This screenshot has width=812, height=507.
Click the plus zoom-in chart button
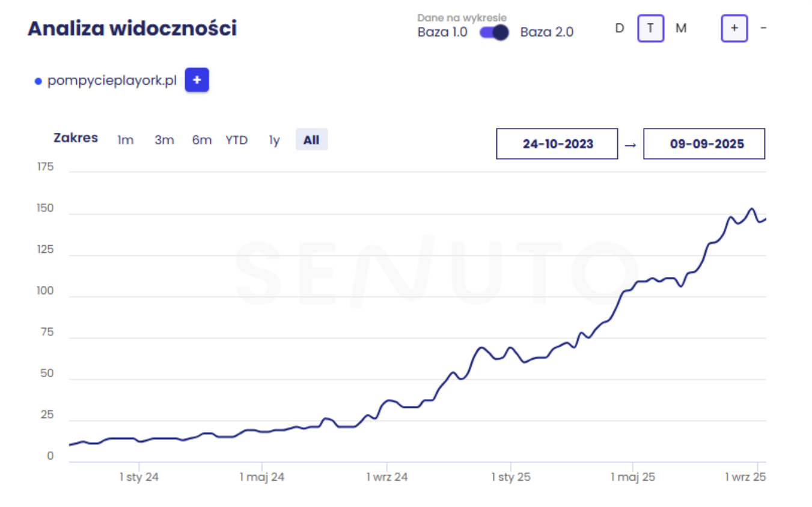(734, 28)
